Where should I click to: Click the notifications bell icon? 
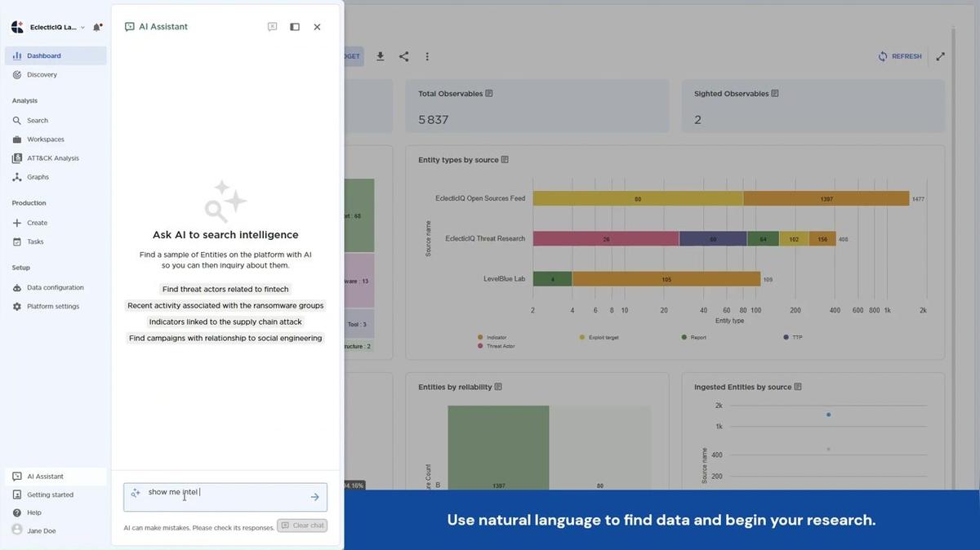click(x=97, y=27)
